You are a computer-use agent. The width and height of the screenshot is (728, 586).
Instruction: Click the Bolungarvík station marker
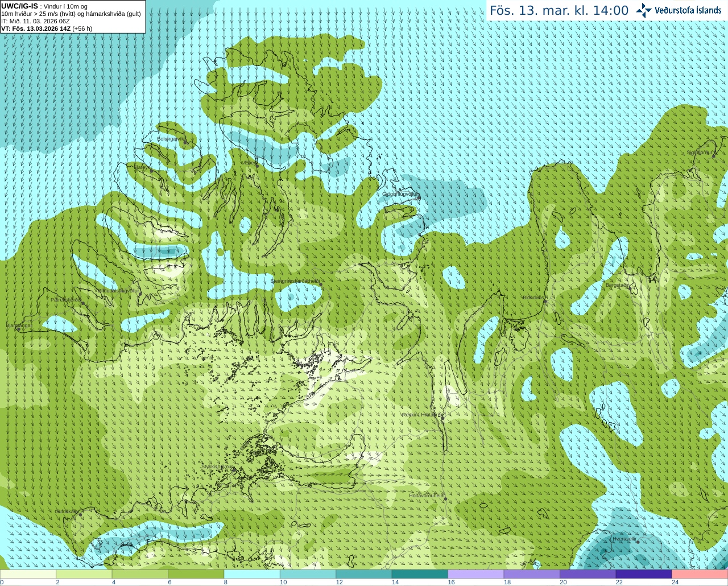185,143
